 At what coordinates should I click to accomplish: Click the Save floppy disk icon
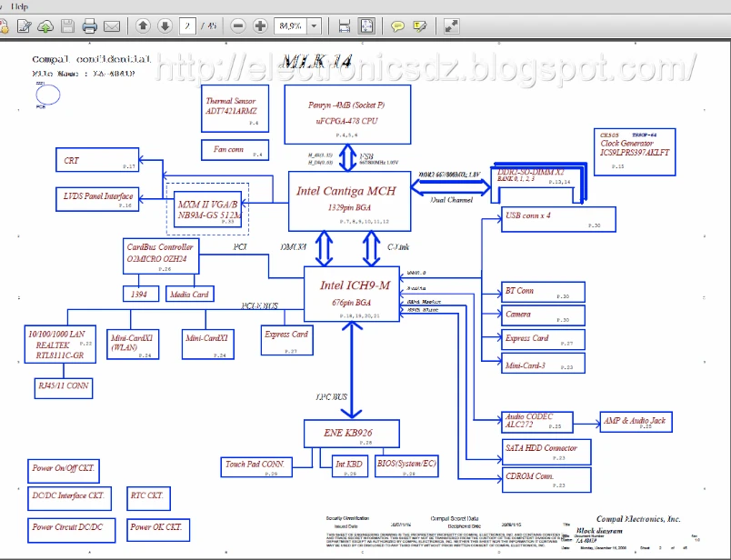(x=67, y=26)
